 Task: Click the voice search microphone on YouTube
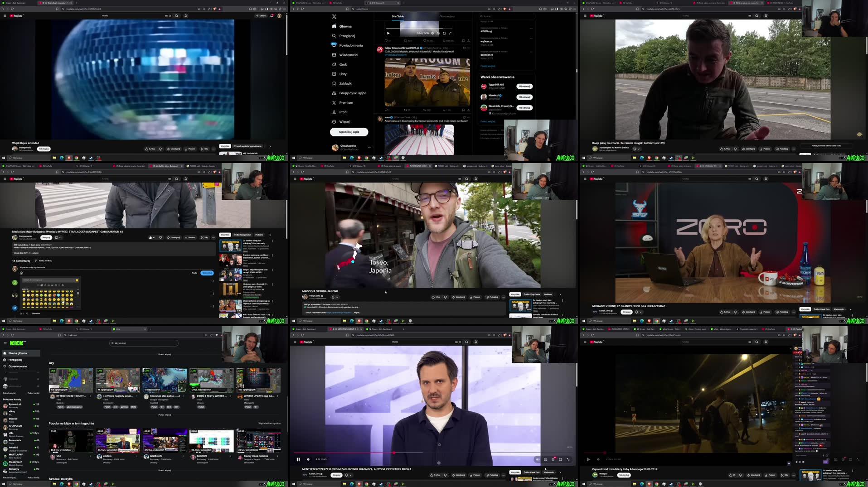pos(185,15)
